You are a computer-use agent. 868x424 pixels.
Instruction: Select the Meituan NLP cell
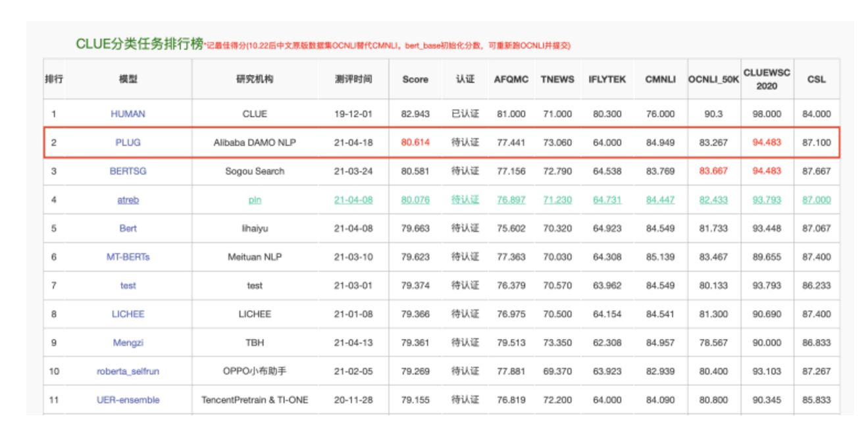pyautogui.click(x=255, y=257)
